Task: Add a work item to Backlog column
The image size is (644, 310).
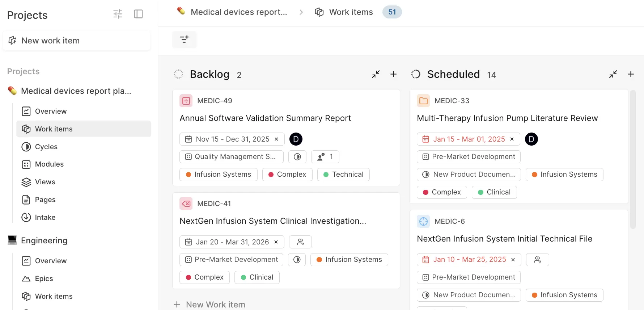Action: point(393,74)
